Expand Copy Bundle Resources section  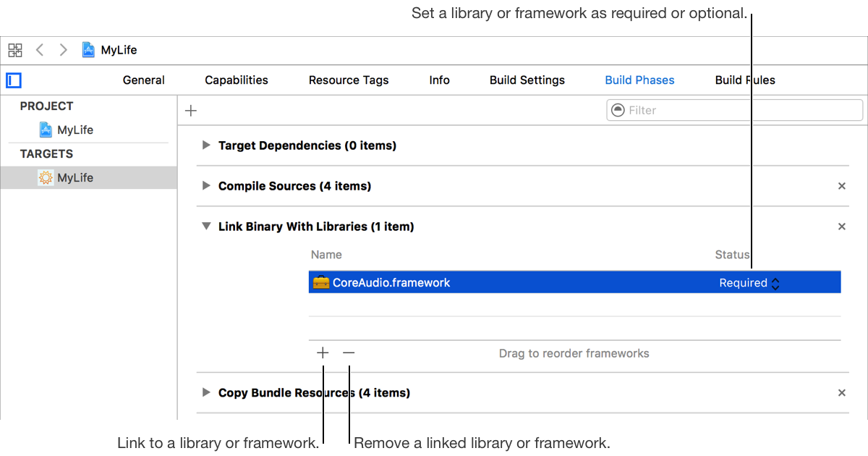tap(206, 393)
